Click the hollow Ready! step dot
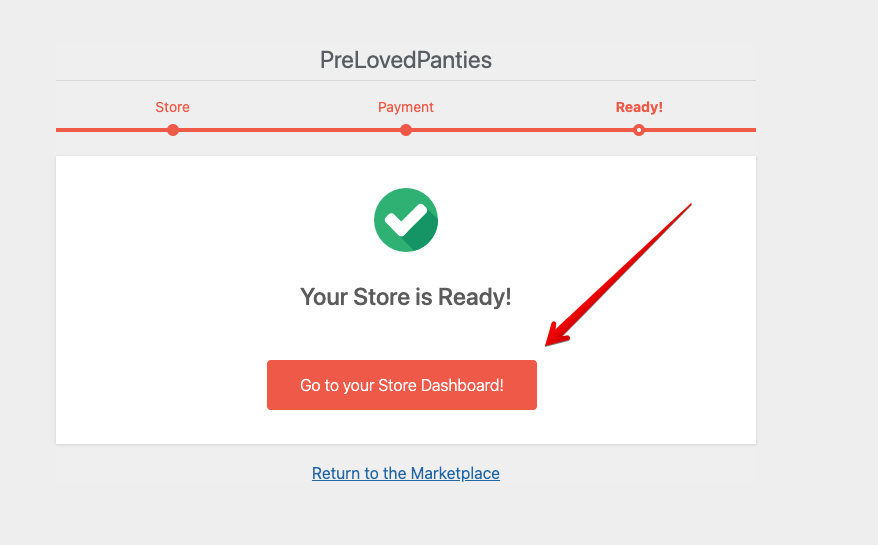 639,130
